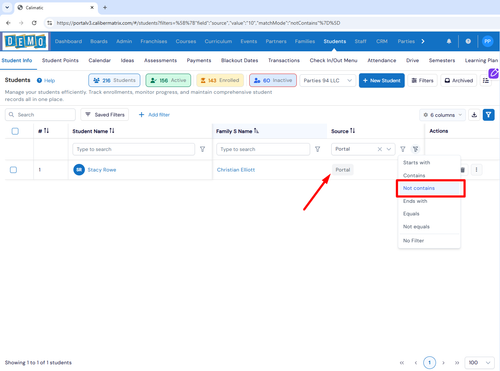Switch to Student Points tab
The image size is (500, 371).
point(60,60)
